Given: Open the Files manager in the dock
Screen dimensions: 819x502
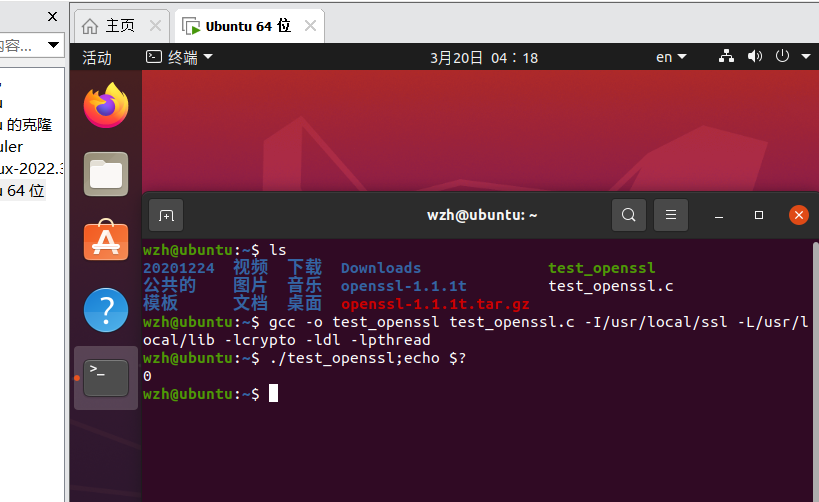Looking at the screenshot, I should (106, 174).
